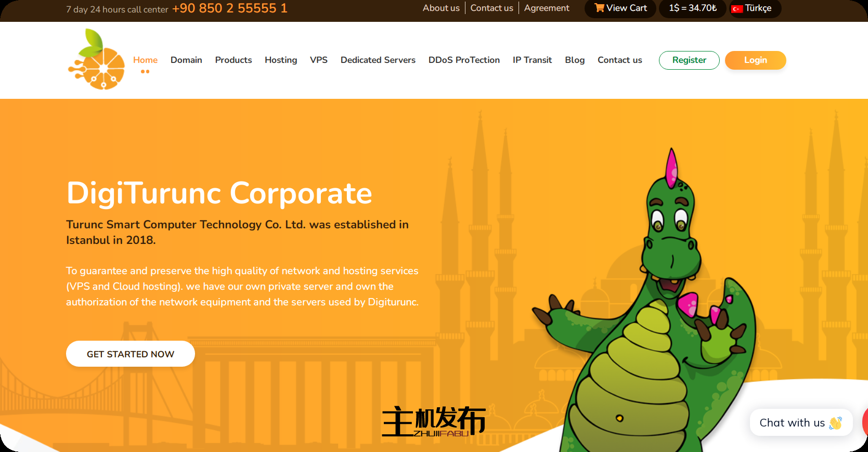Click GET STARTED NOW button
This screenshot has height=452, width=868.
click(131, 354)
